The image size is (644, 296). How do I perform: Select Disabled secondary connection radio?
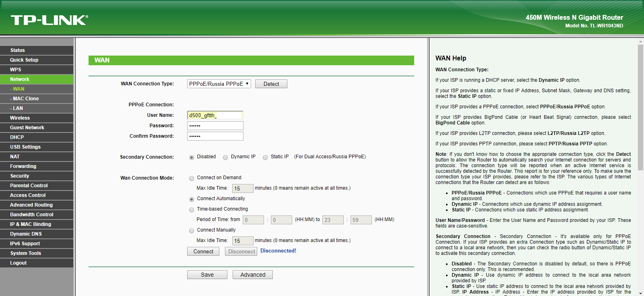[x=192, y=157]
